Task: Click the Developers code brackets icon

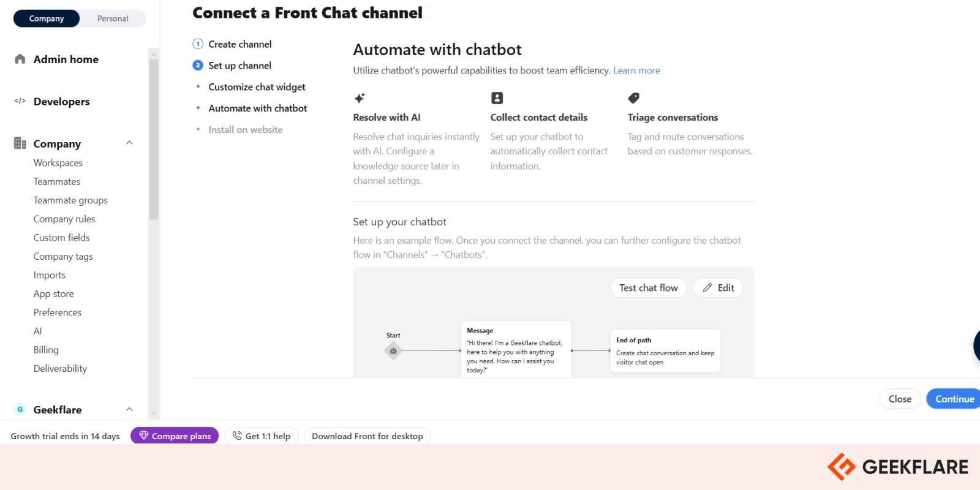Action: click(20, 101)
